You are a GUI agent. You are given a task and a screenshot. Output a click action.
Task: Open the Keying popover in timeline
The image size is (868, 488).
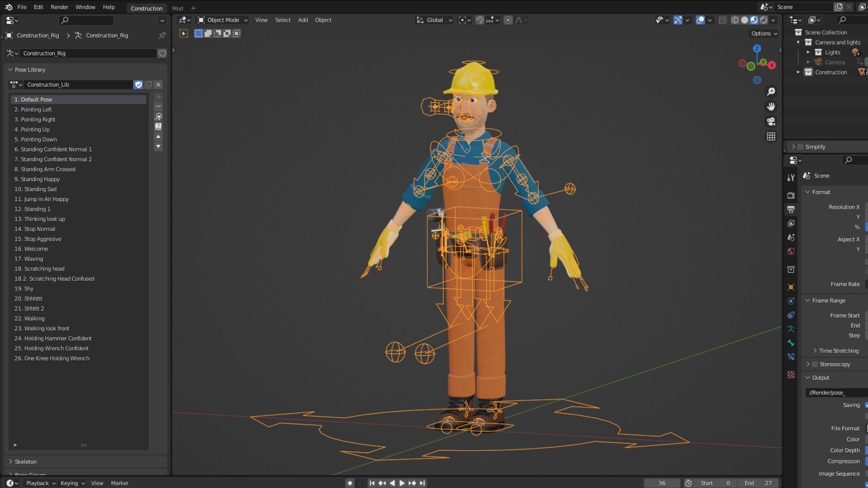(x=72, y=483)
